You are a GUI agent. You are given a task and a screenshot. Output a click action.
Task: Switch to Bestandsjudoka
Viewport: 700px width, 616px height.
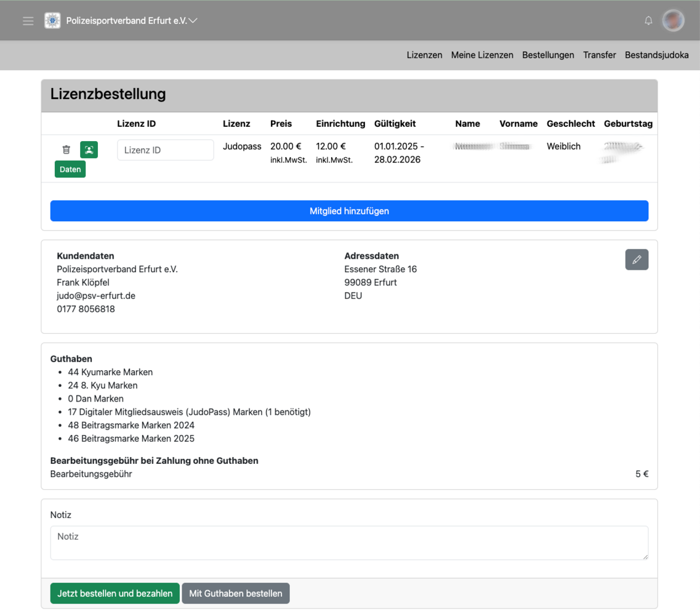(656, 55)
